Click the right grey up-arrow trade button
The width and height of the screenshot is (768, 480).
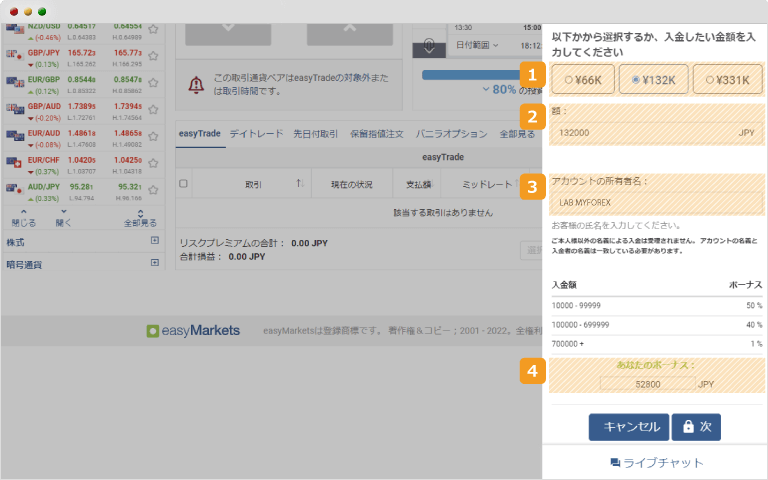click(x=350, y=33)
